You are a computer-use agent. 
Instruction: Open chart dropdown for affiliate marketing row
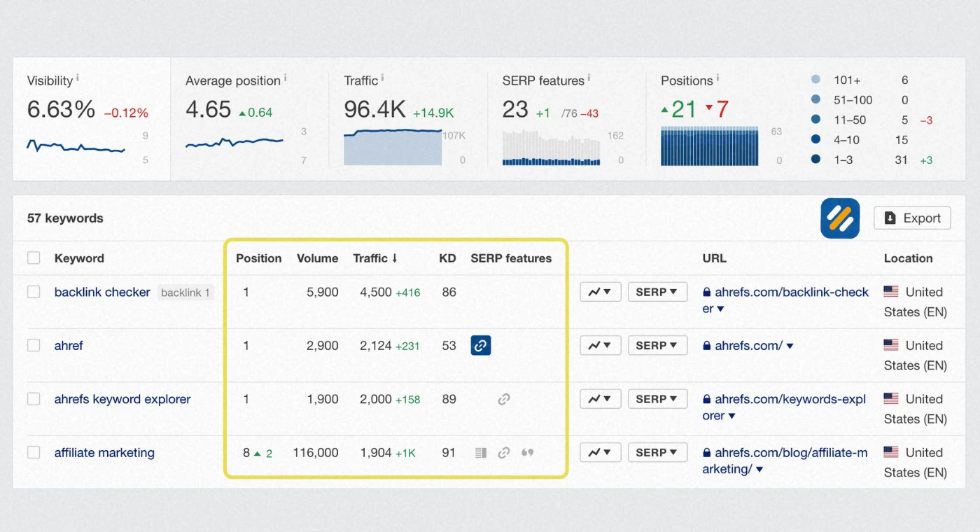[601, 452]
